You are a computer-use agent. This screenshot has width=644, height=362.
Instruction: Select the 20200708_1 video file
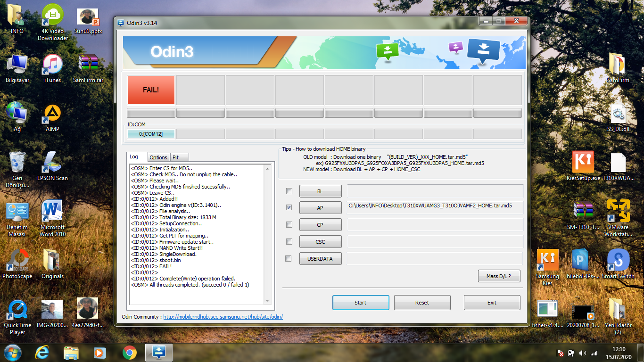pos(583,313)
